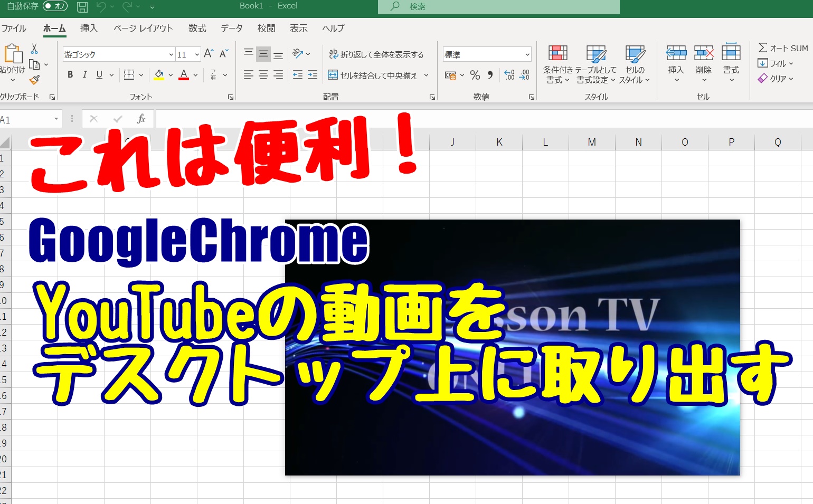Viewport: 813px width, 504px height.
Task: Select middle vertical align icon
Action: pyautogui.click(x=263, y=54)
